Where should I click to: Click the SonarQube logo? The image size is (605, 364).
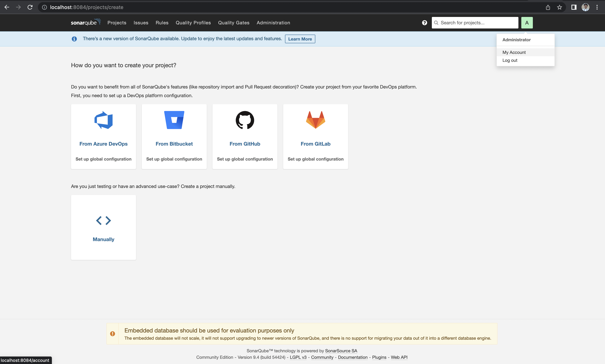86,22
